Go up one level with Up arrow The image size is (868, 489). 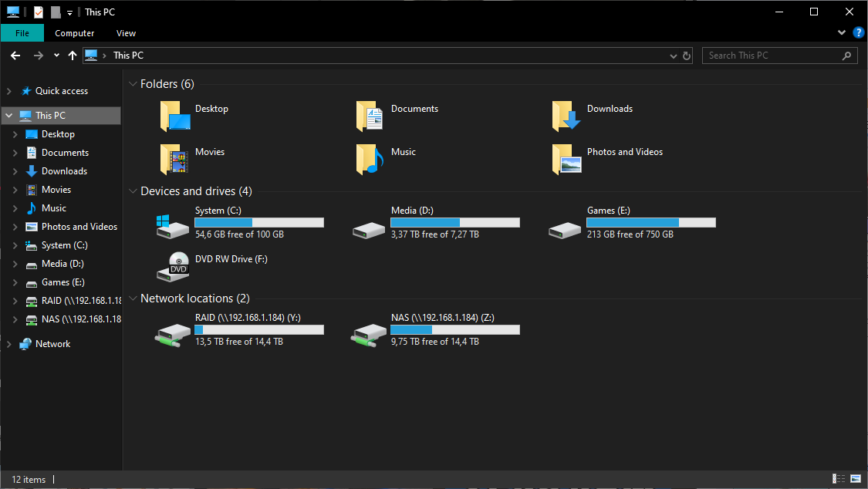tap(73, 56)
